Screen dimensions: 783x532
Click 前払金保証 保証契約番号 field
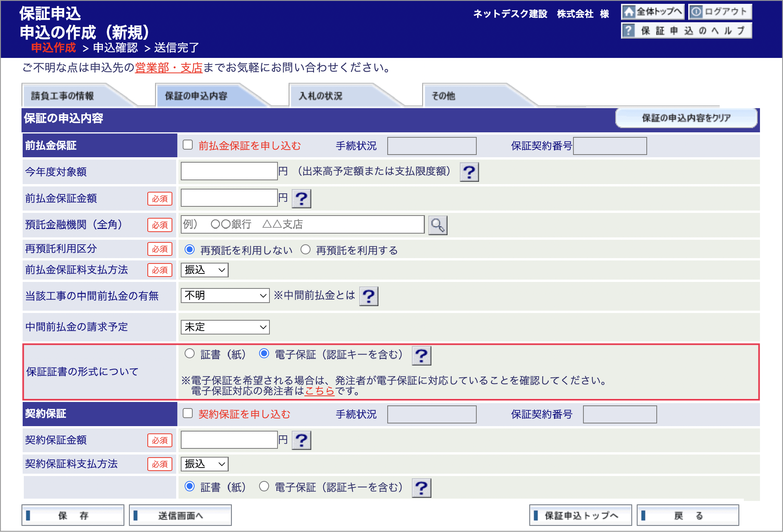pyautogui.click(x=610, y=146)
